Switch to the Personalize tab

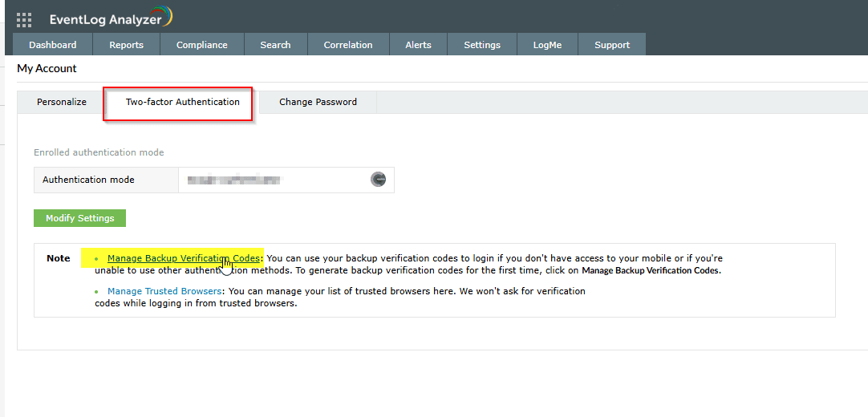pyautogui.click(x=62, y=102)
